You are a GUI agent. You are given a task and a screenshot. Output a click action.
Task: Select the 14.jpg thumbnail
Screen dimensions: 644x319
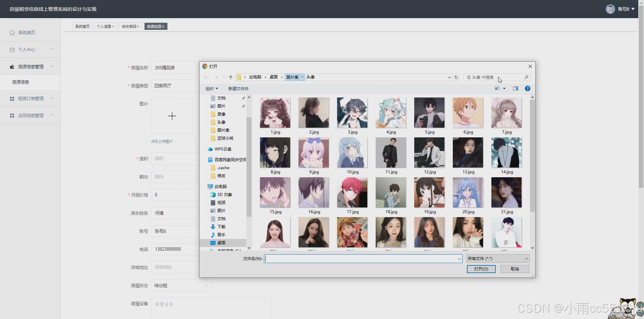tap(506, 153)
